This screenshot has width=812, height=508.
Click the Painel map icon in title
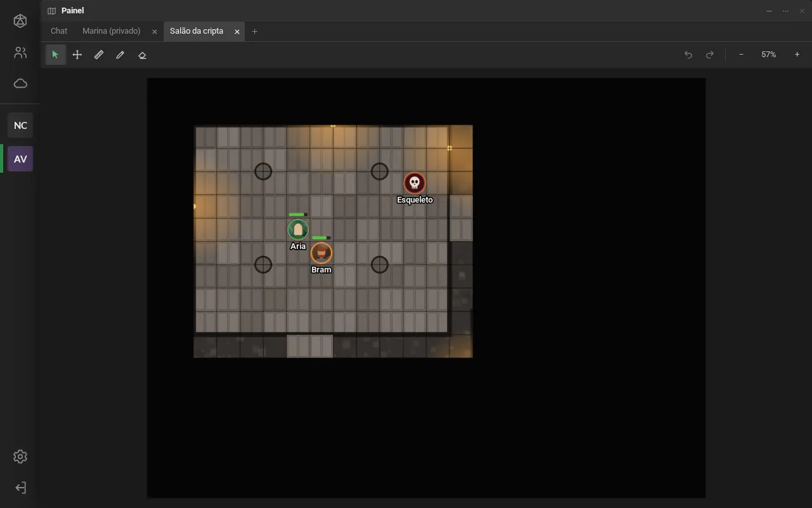click(52, 11)
